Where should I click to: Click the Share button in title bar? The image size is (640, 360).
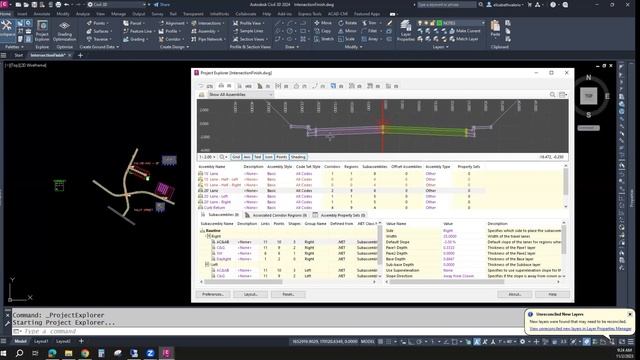162,4
